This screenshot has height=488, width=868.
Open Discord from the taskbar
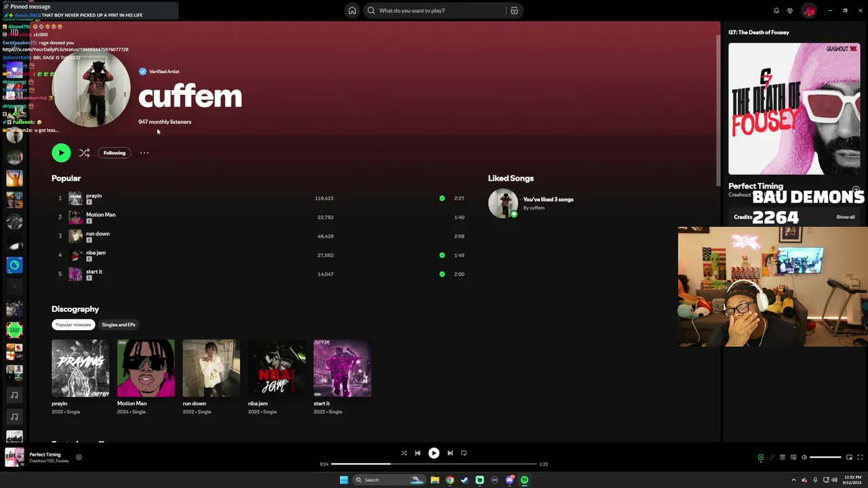click(509, 480)
